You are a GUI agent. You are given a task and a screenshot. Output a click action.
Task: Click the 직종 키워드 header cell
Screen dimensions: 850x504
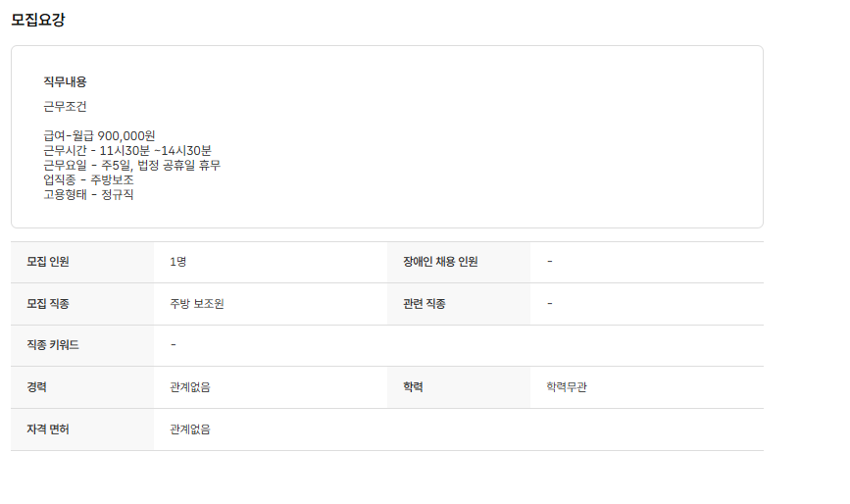[x=53, y=345]
